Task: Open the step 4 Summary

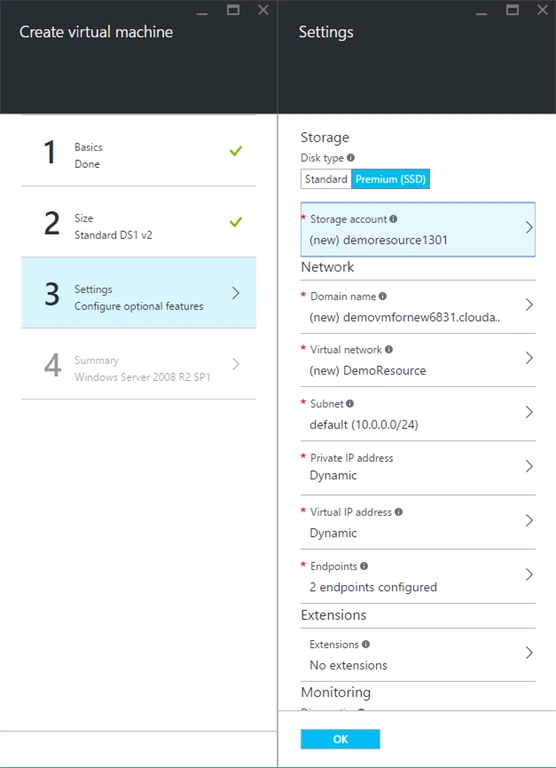Action: (139, 364)
